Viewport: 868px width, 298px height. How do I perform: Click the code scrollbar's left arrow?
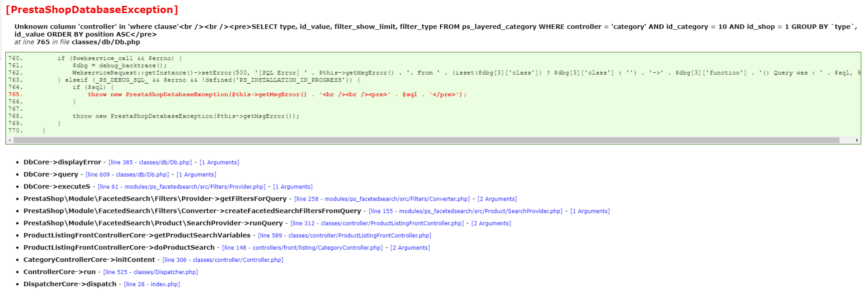tap(9, 140)
